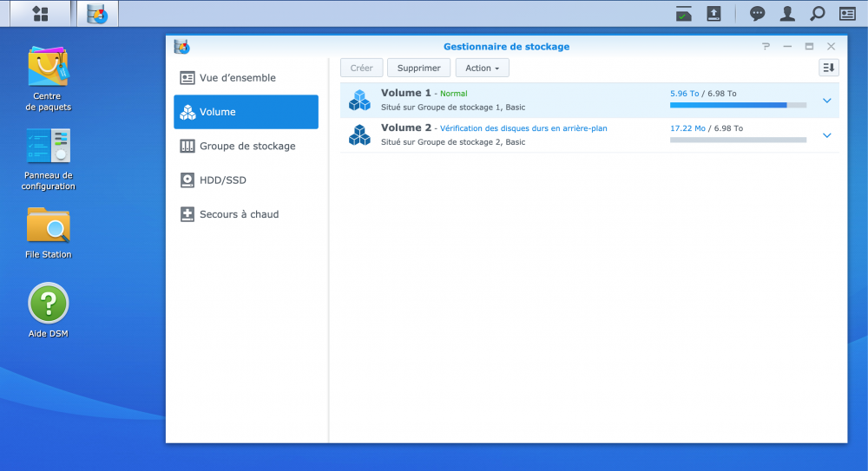Select the Storage Manager taskbar icon
Image resolution: width=868 pixels, height=471 pixels.
coord(97,14)
